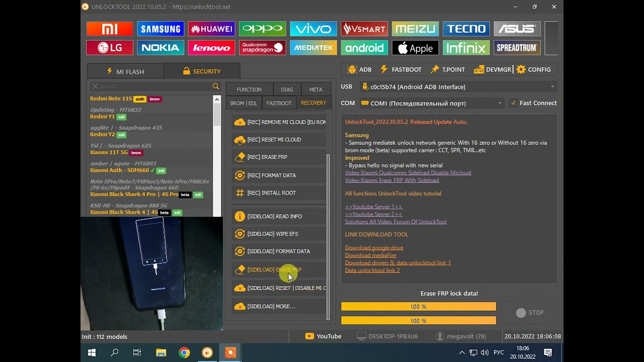Run [SIDELOAD] READ INFO
The image size is (644, 362).
pyautogui.click(x=279, y=216)
